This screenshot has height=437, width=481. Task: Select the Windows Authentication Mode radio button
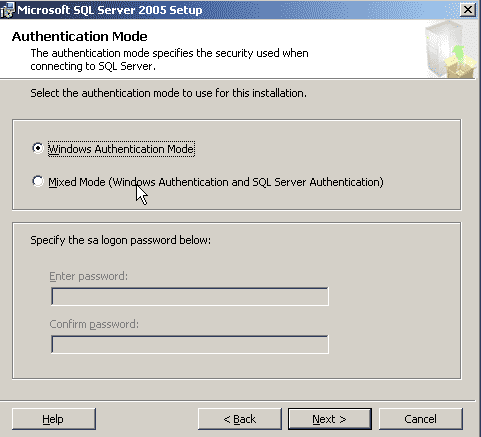[x=38, y=148]
